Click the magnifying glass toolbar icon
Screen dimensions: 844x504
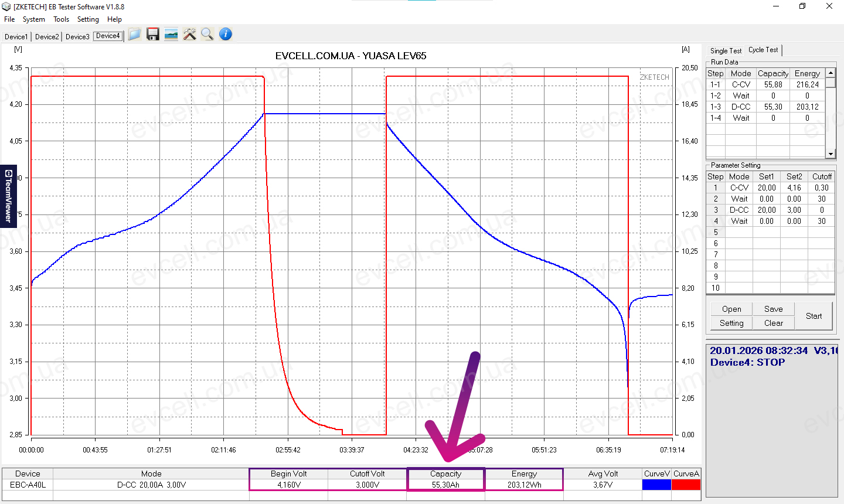[x=207, y=35]
